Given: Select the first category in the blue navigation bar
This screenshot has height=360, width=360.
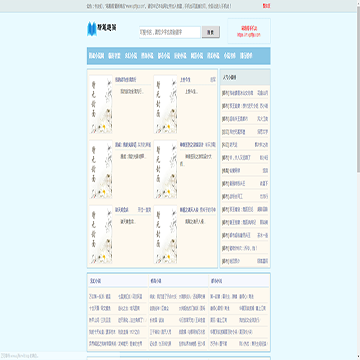Looking at the screenshot, I should click(96, 56).
